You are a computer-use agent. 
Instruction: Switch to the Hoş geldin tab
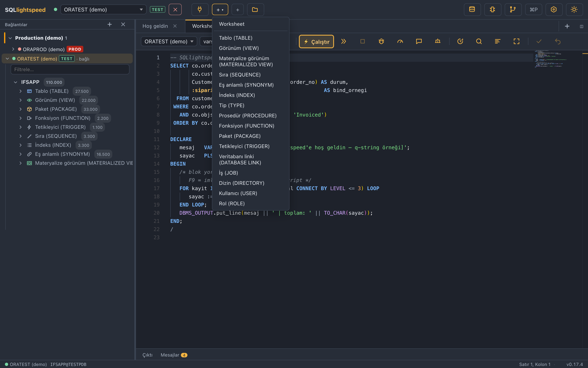click(x=155, y=26)
